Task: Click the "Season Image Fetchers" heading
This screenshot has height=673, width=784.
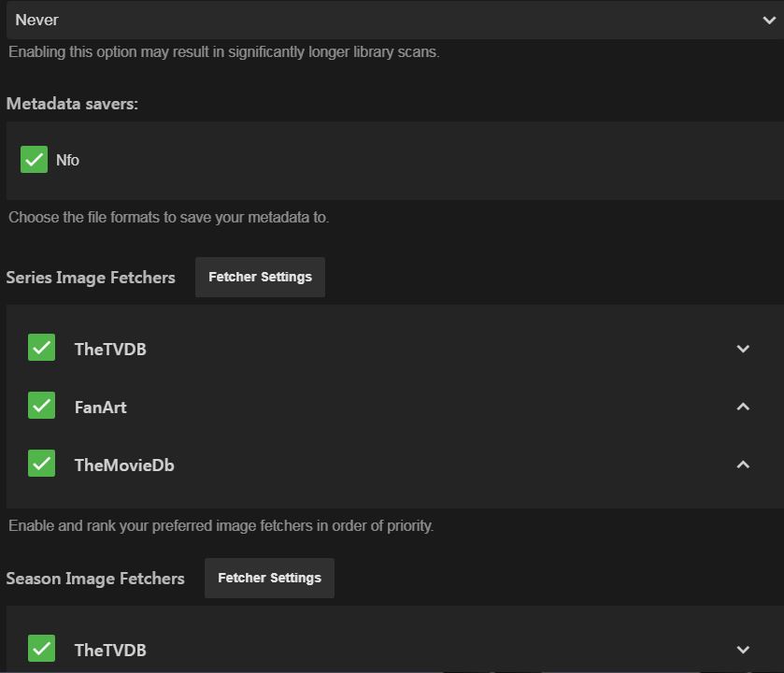Action: [95, 579]
